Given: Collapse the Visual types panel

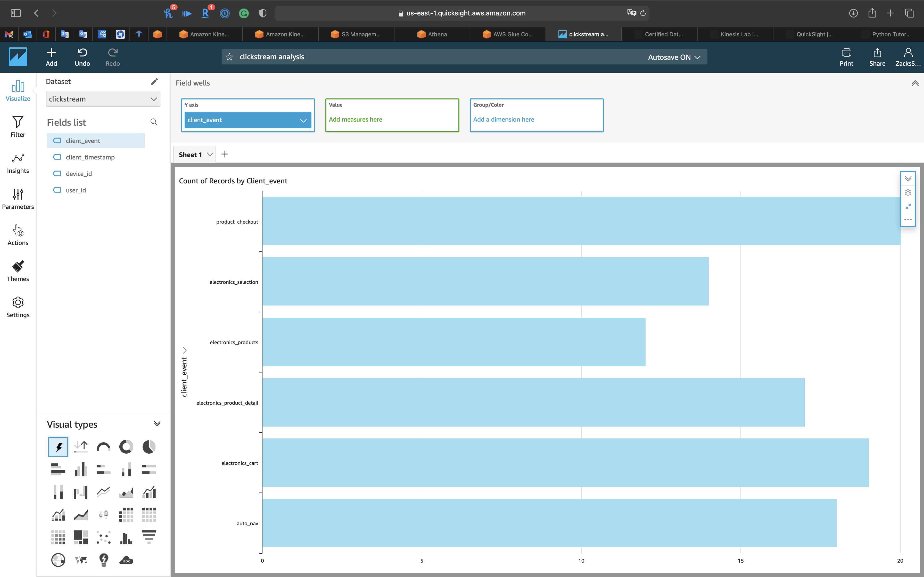Looking at the screenshot, I should pos(157,423).
